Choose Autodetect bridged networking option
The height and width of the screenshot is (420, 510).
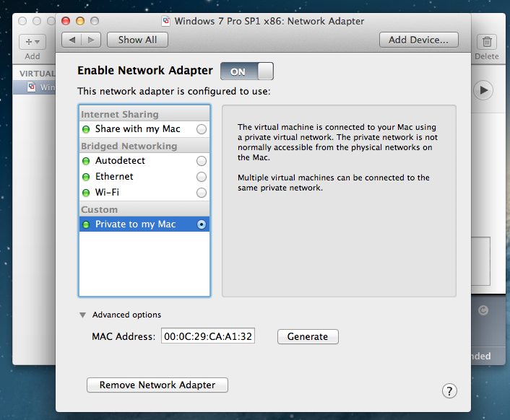point(201,161)
